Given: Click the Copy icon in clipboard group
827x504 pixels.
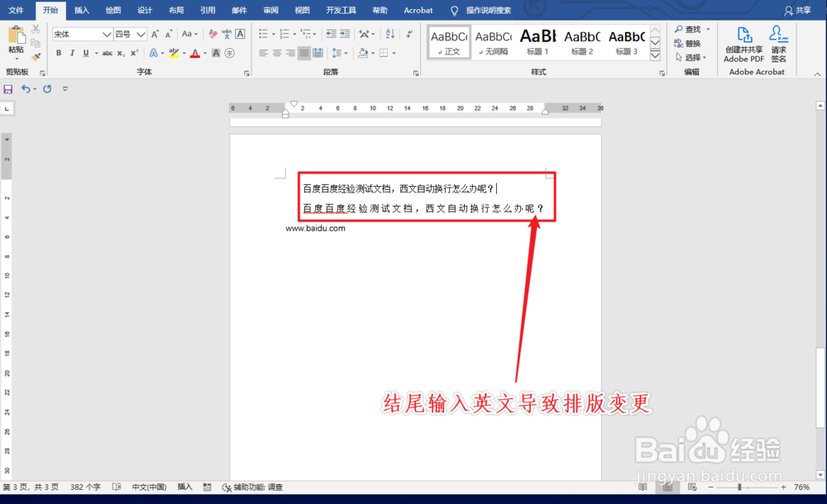Looking at the screenshot, I should (x=36, y=43).
